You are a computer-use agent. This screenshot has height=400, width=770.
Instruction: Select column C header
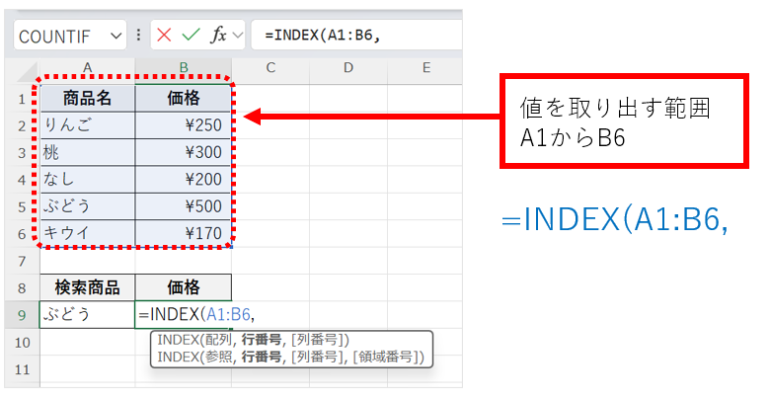click(271, 68)
